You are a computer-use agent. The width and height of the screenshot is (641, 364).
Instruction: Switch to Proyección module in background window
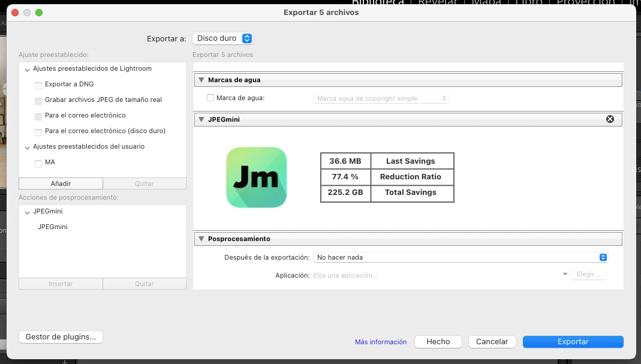pyautogui.click(x=585, y=2)
